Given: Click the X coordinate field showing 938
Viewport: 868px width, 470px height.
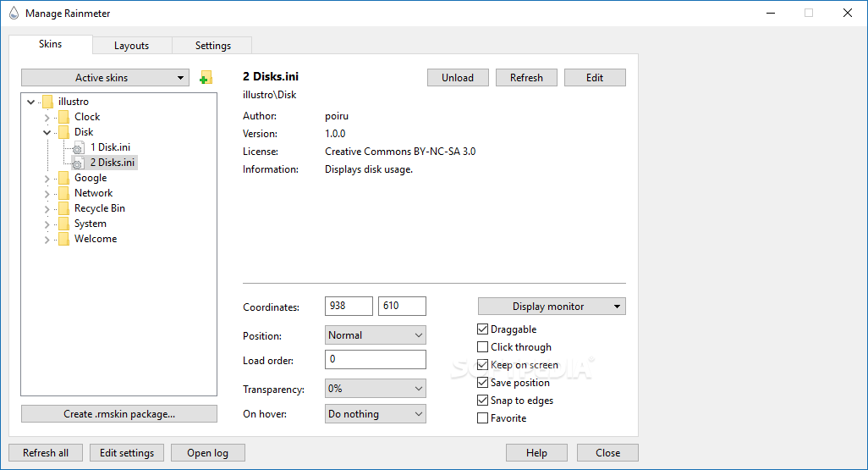Looking at the screenshot, I should 349,306.
